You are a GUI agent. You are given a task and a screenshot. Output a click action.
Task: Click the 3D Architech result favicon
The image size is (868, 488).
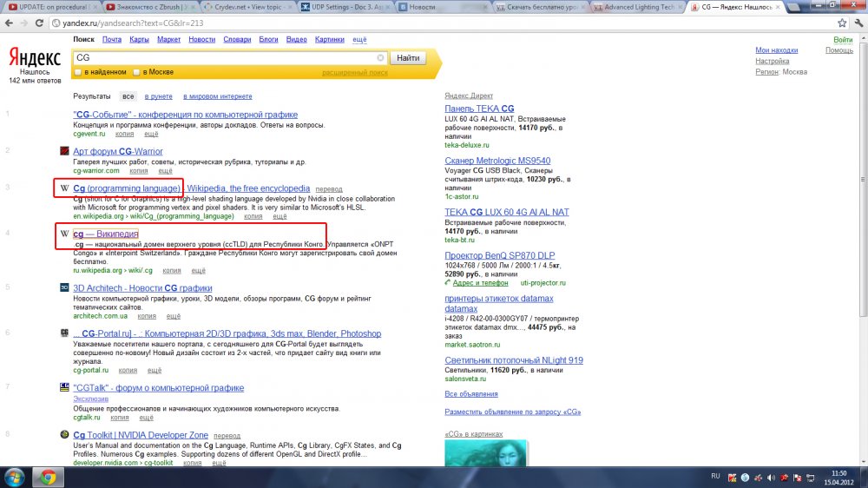tap(64, 287)
